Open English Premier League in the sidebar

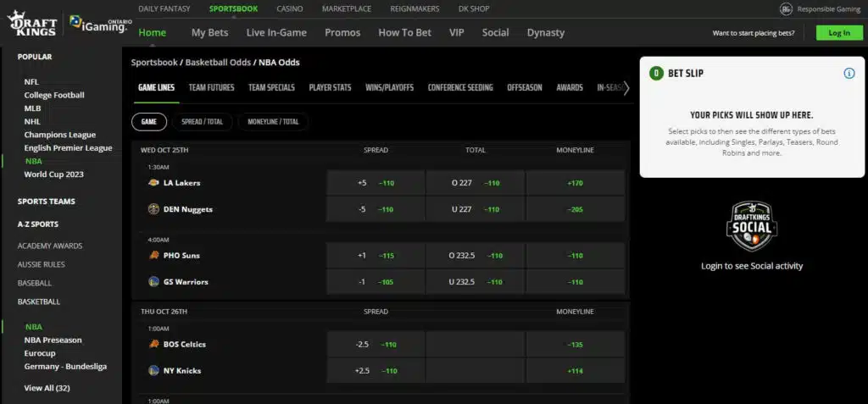click(68, 148)
